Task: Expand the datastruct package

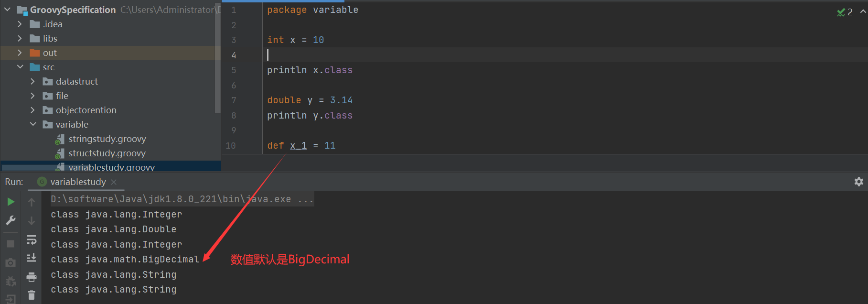Action: coord(32,81)
